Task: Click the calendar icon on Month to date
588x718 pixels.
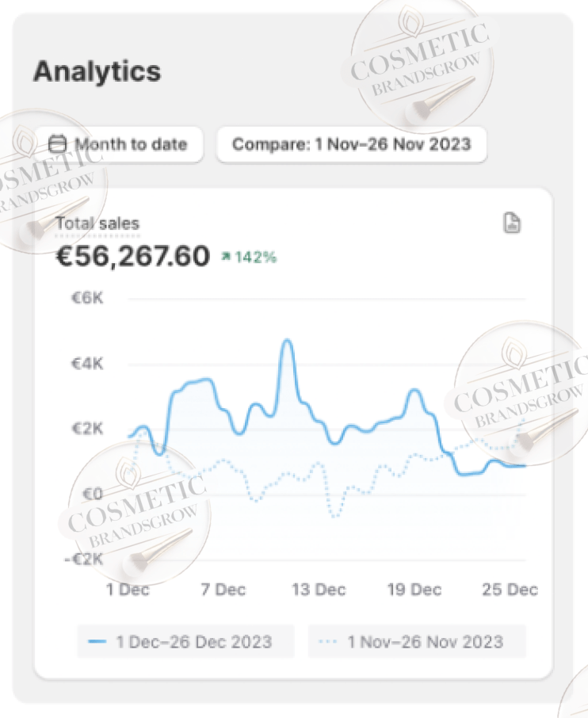Action: (x=58, y=144)
